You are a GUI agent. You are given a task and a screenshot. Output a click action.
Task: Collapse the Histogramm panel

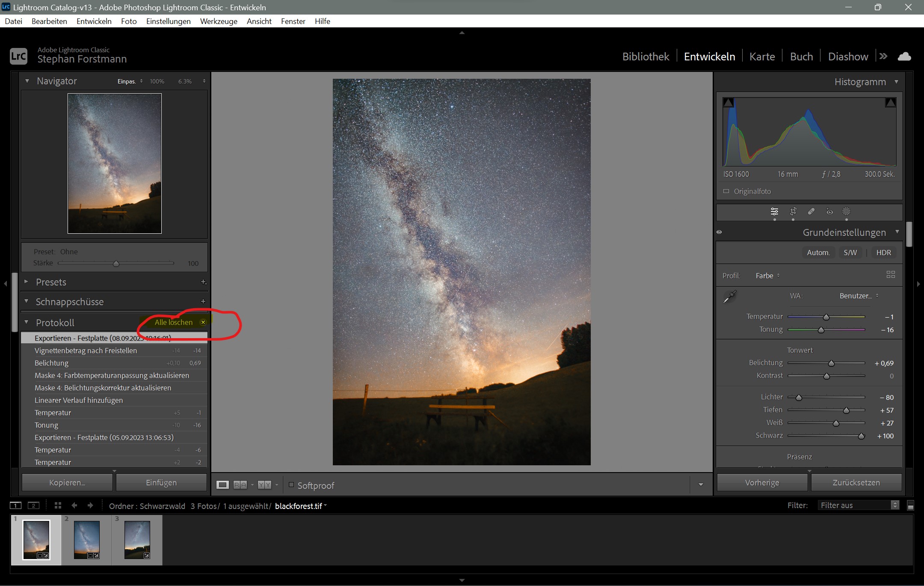[x=896, y=82]
